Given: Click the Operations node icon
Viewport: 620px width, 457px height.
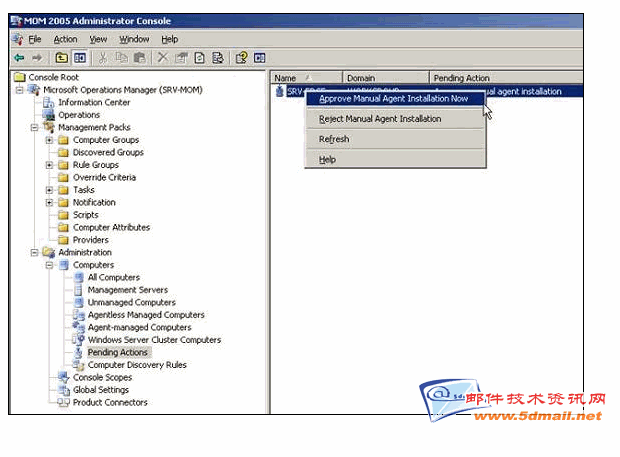Looking at the screenshot, I should (49, 115).
